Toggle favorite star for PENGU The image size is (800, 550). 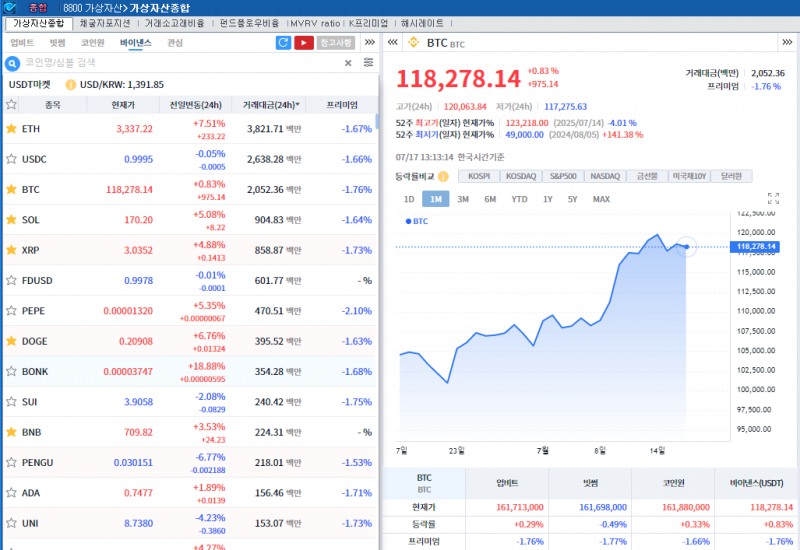[11, 462]
